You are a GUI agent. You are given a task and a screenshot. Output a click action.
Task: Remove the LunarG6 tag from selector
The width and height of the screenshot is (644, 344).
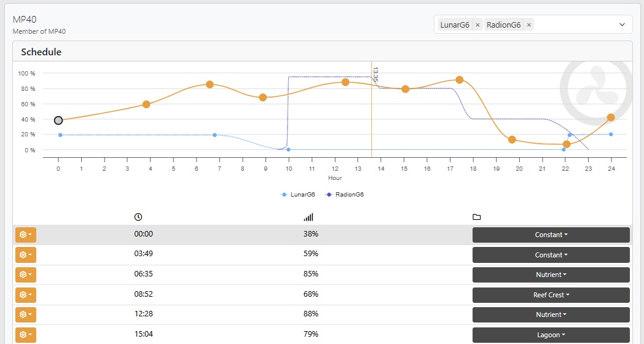(x=477, y=25)
